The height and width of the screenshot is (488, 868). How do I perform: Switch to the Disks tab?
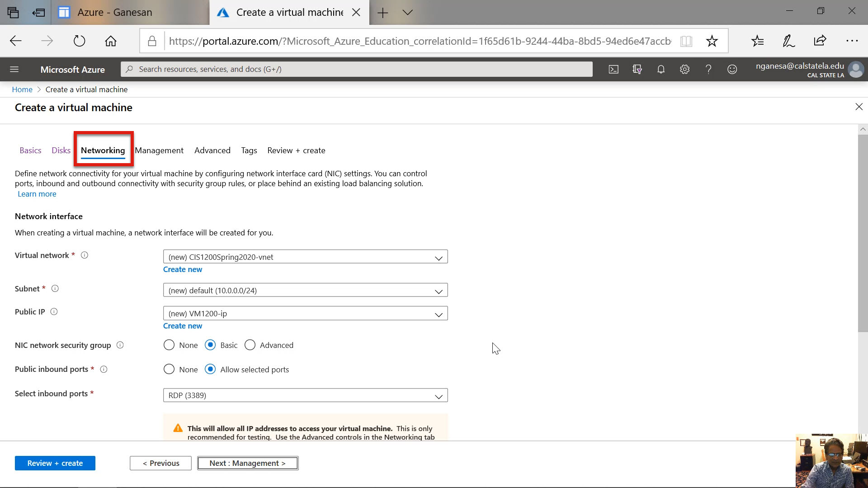pos(61,150)
